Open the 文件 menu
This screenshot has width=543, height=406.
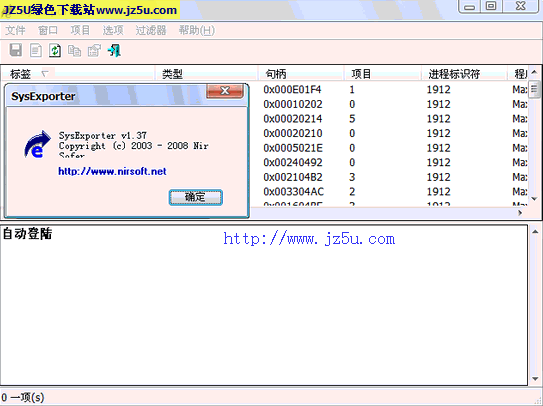coord(15,30)
